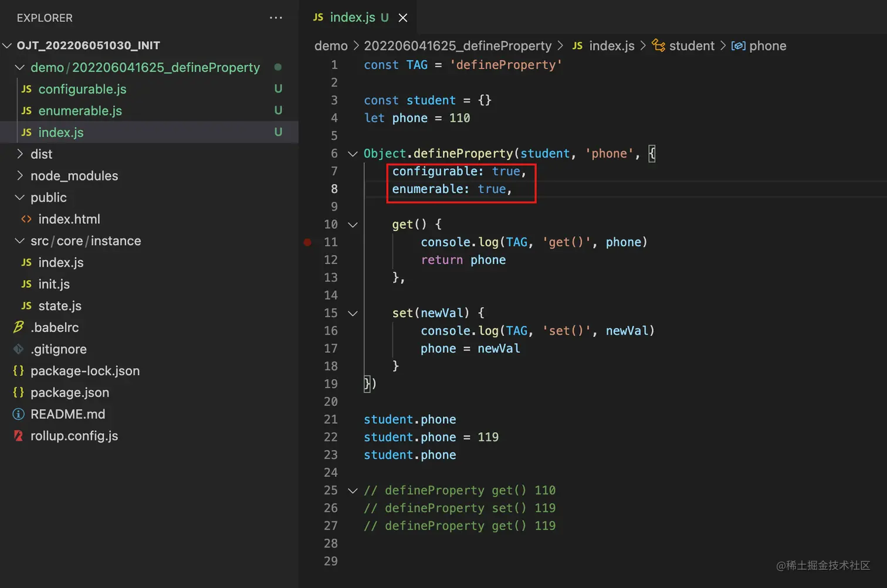887x588 pixels.
Task: Place cursor on 'student.phone = 119' line
Action: pyautogui.click(x=431, y=437)
